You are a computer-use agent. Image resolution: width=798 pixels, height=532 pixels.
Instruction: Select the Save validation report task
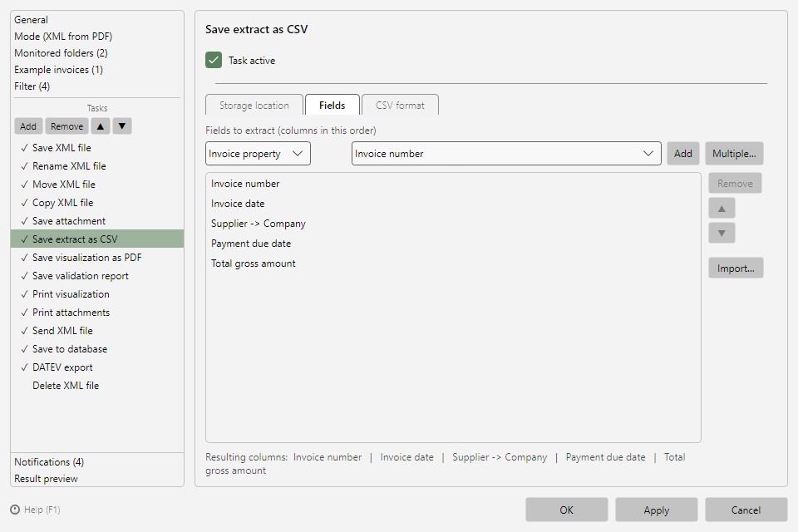97,276
